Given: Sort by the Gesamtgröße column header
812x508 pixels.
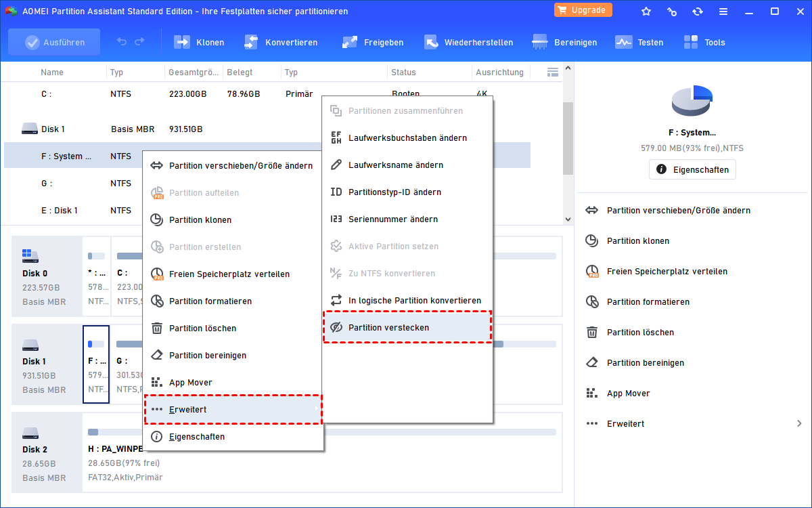Looking at the screenshot, I should 193,72.
